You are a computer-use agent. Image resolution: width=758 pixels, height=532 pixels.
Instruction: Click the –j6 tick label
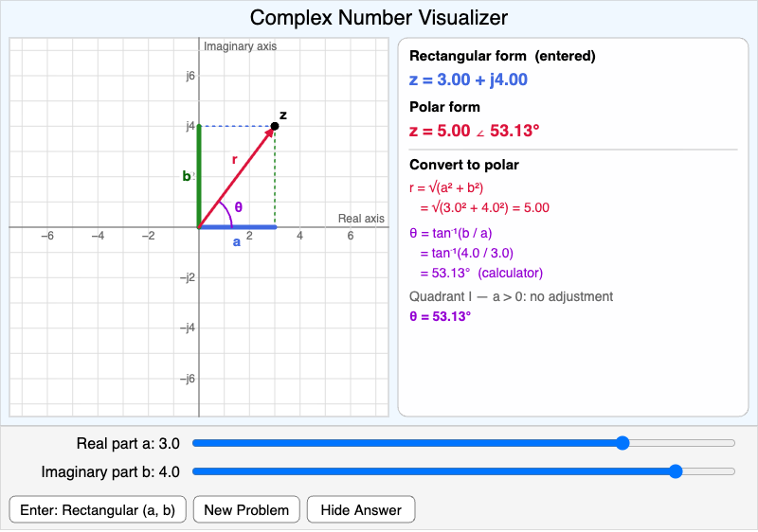coord(188,379)
